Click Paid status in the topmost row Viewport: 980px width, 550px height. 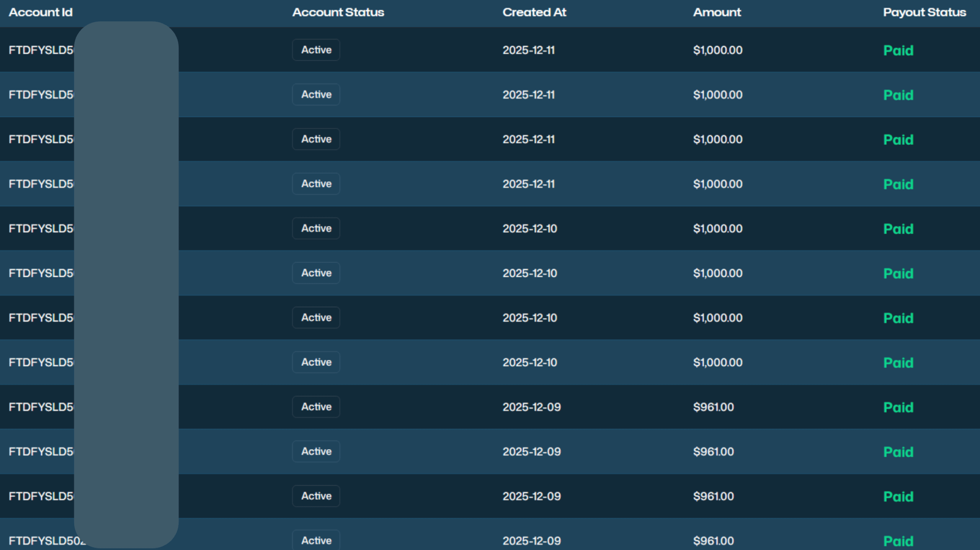coord(898,50)
